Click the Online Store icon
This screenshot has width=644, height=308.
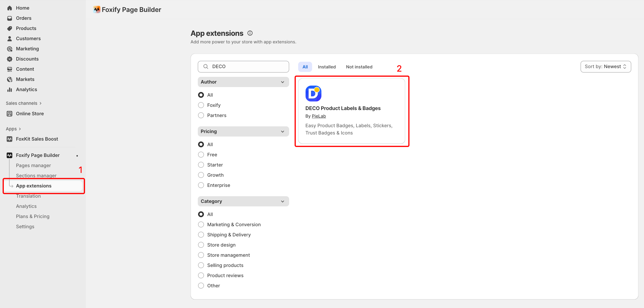(x=10, y=114)
